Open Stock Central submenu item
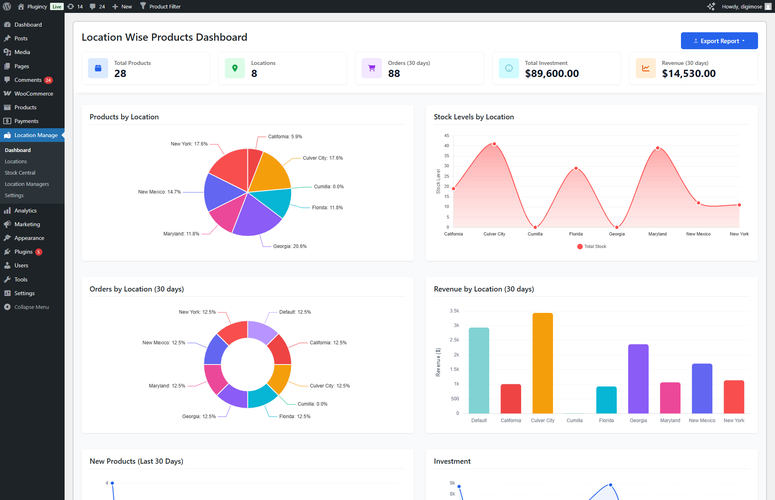This screenshot has width=775, height=500. [20, 173]
